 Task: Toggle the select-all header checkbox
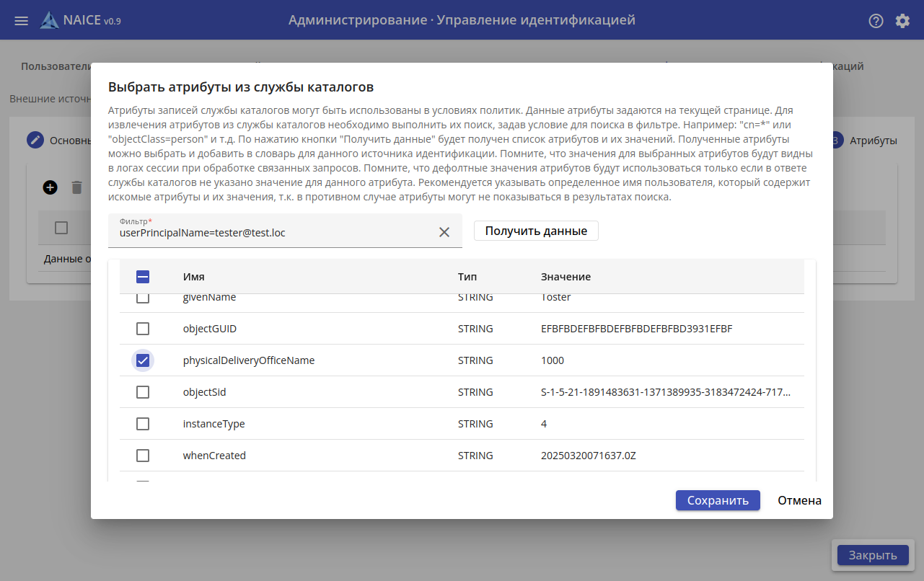pos(143,277)
